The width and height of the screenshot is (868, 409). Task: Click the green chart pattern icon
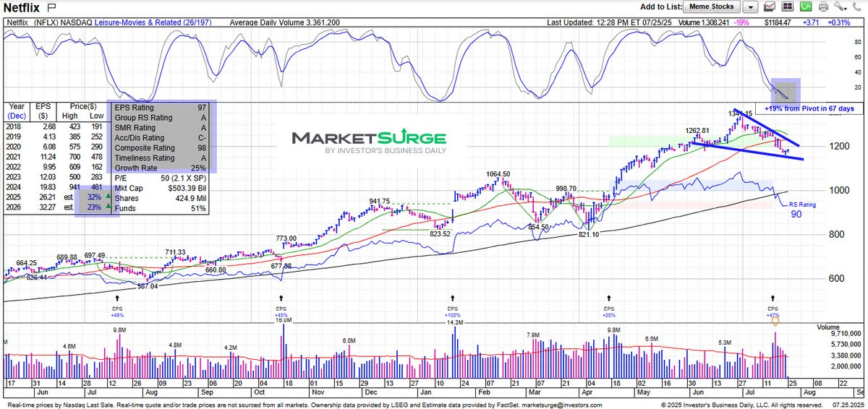[x=804, y=7]
